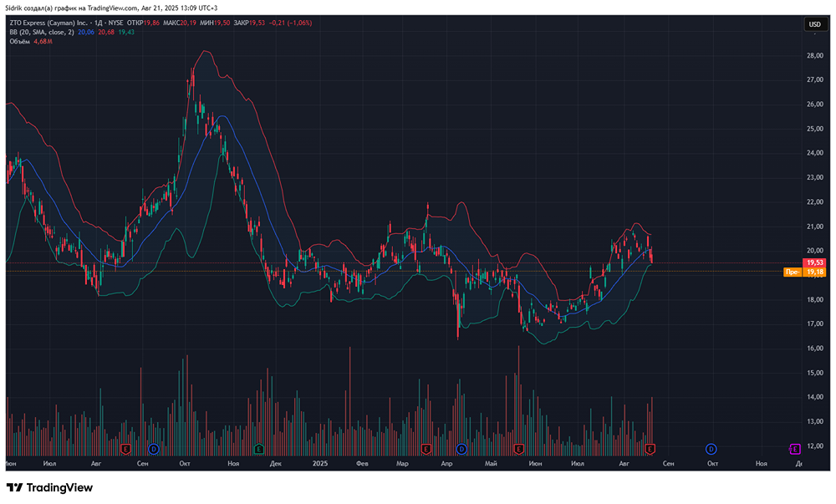The image size is (836, 504).
Task: Click the green E earnings marker near Дек
Action: pyautogui.click(x=258, y=449)
